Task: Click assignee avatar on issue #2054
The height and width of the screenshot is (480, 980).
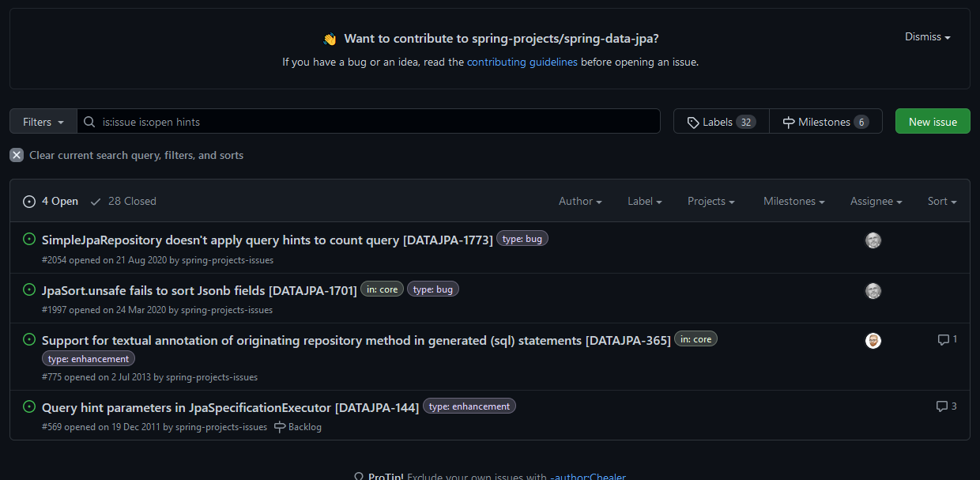Action: point(873,240)
